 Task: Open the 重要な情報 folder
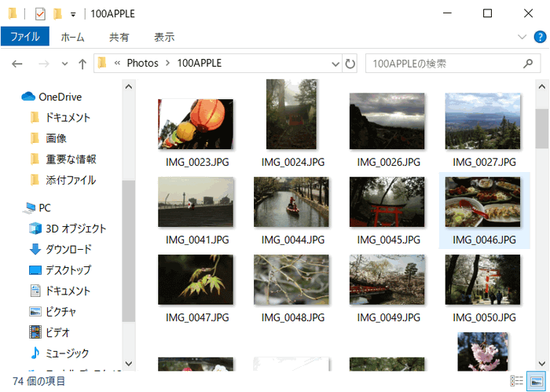click(x=63, y=159)
